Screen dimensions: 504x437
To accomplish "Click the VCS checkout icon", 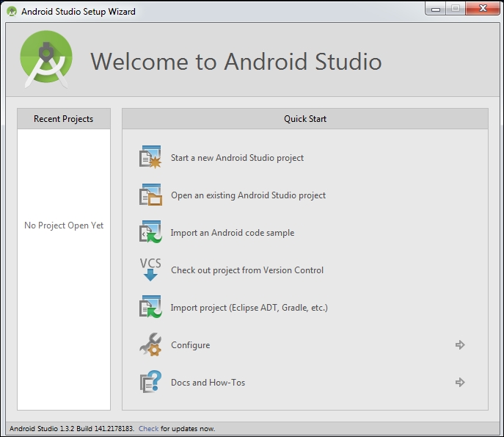I will tap(150, 270).
